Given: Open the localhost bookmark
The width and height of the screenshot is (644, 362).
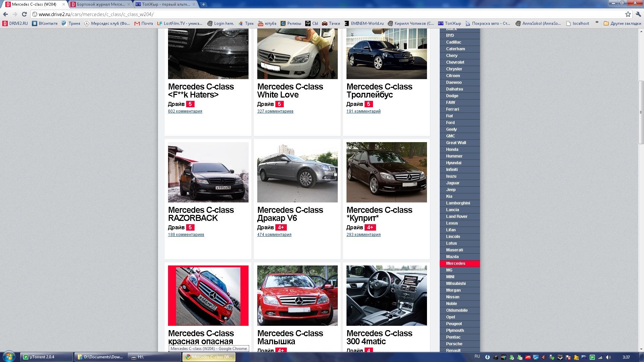Looking at the screenshot, I should tap(578, 23).
